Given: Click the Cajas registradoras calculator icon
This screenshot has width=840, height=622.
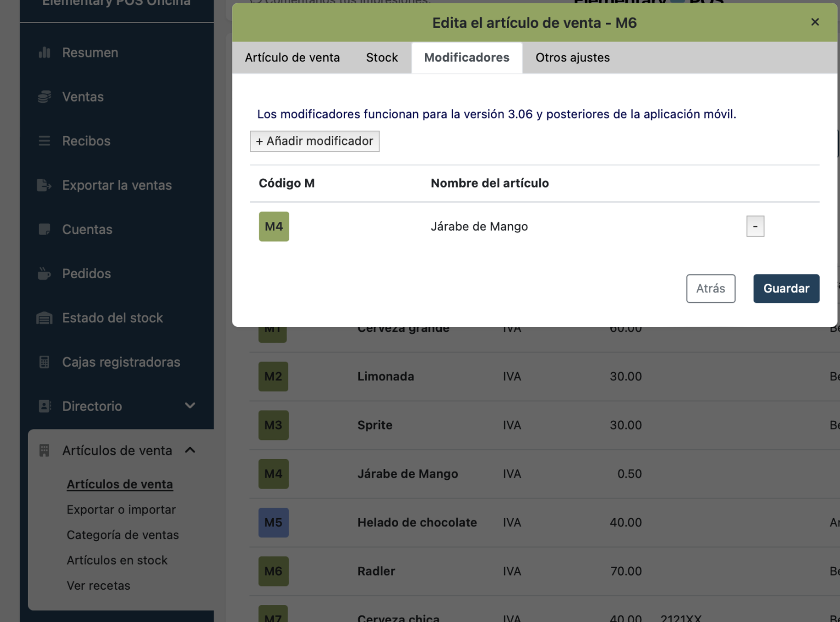Looking at the screenshot, I should point(44,362).
